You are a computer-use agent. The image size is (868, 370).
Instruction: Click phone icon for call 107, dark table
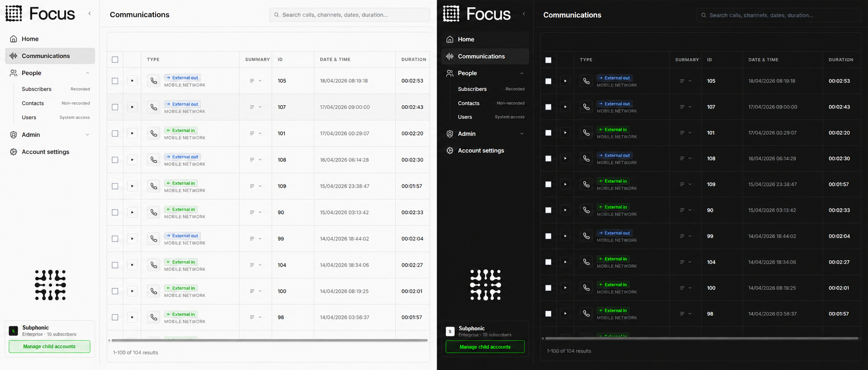coord(586,107)
